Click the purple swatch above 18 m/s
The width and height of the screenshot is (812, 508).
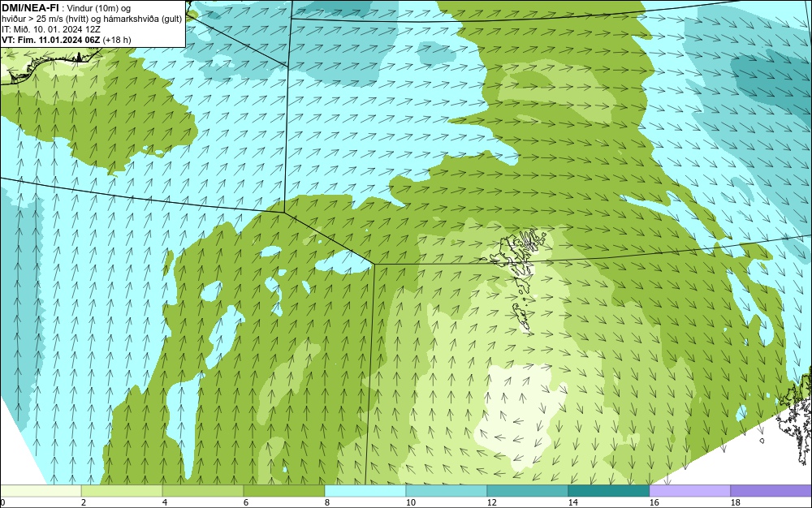click(771, 490)
